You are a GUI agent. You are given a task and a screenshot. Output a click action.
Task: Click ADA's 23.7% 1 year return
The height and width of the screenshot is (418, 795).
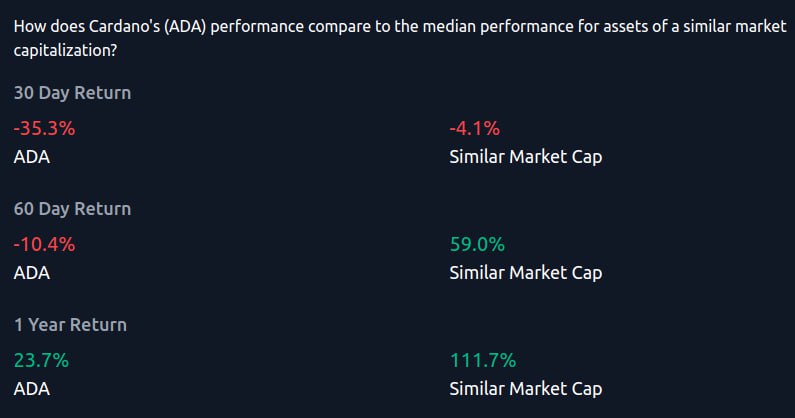[x=41, y=360]
